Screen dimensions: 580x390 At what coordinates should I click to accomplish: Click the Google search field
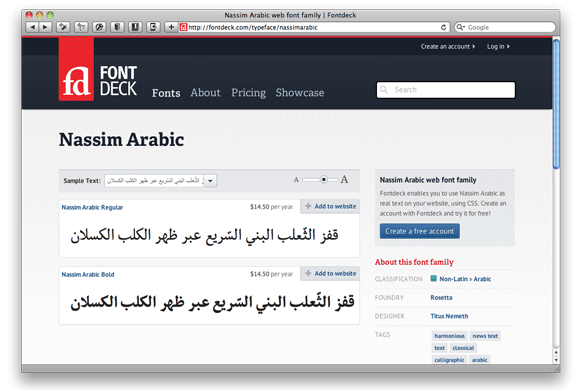(505, 27)
